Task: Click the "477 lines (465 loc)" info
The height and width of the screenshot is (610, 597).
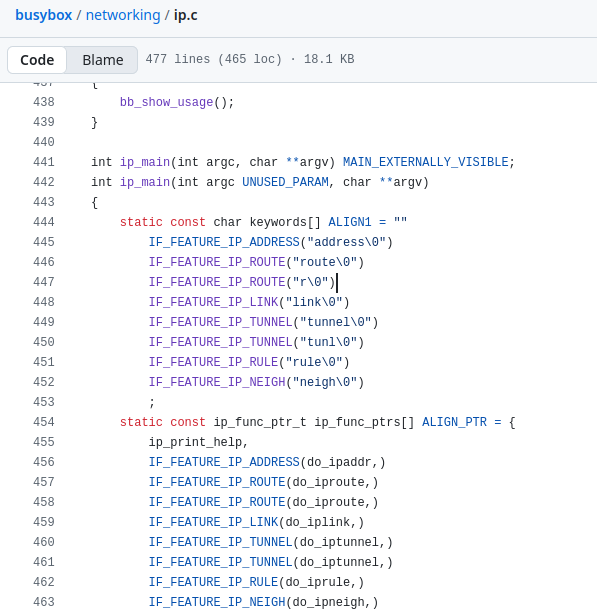Action: (214, 59)
